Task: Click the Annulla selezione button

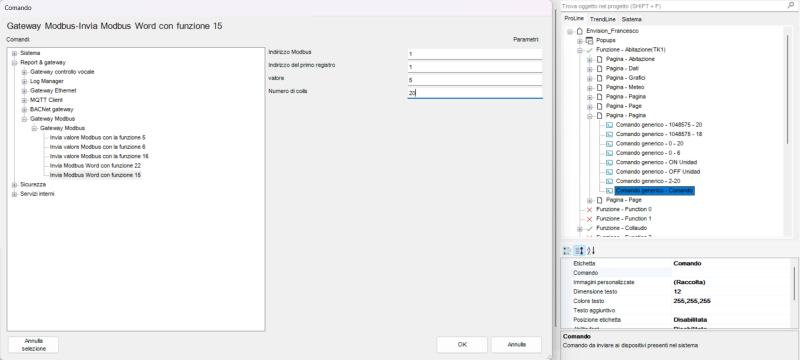Action: (34, 345)
